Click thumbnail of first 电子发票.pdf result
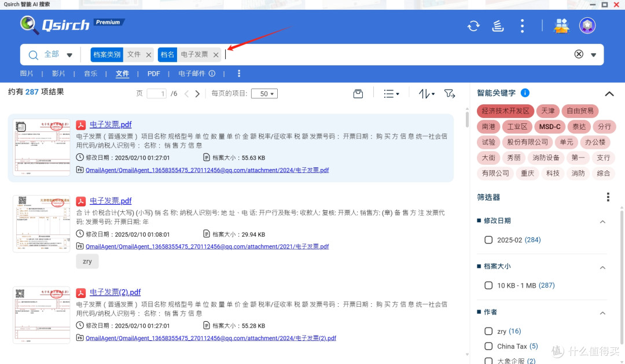625x364 pixels. (x=42, y=147)
